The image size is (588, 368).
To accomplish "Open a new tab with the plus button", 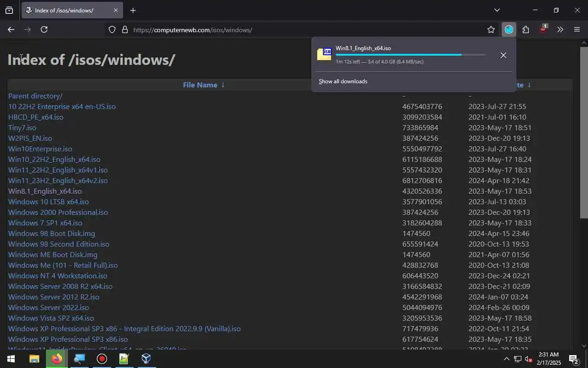I will [x=133, y=10].
